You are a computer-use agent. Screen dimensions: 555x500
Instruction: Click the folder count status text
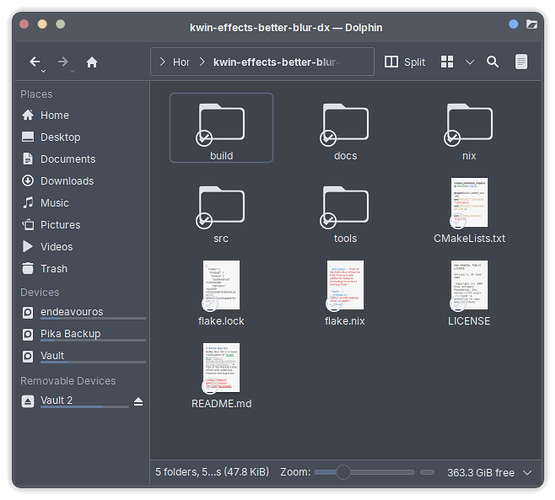(x=212, y=472)
